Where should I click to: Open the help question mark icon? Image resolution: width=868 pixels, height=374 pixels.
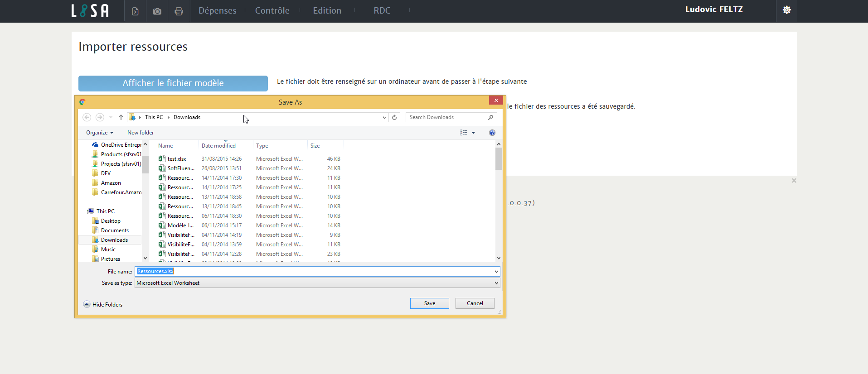pos(492,133)
